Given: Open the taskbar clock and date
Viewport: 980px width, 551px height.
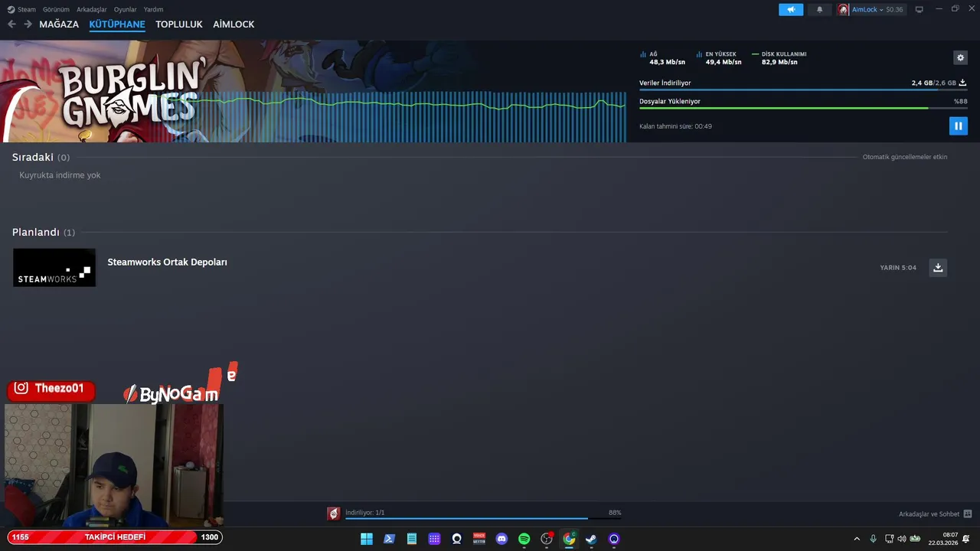Looking at the screenshot, I should [x=942, y=539].
